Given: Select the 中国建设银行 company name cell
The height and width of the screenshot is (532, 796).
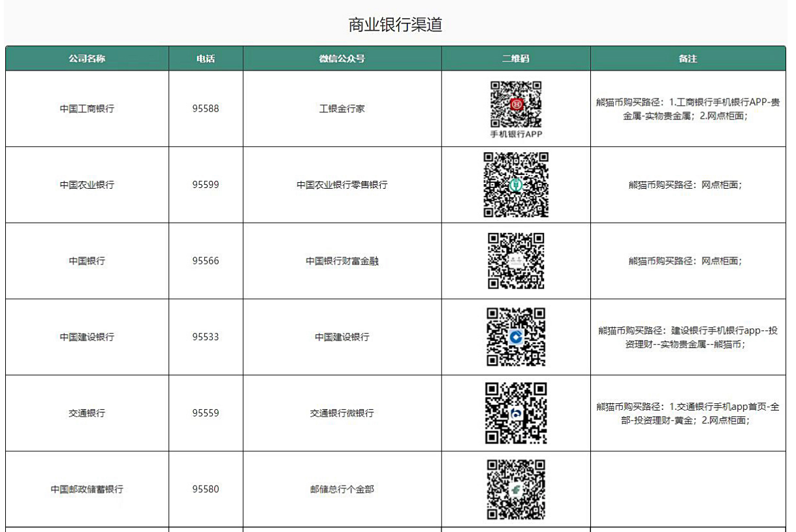Looking at the screenshot, I should [x=87, y=337].
